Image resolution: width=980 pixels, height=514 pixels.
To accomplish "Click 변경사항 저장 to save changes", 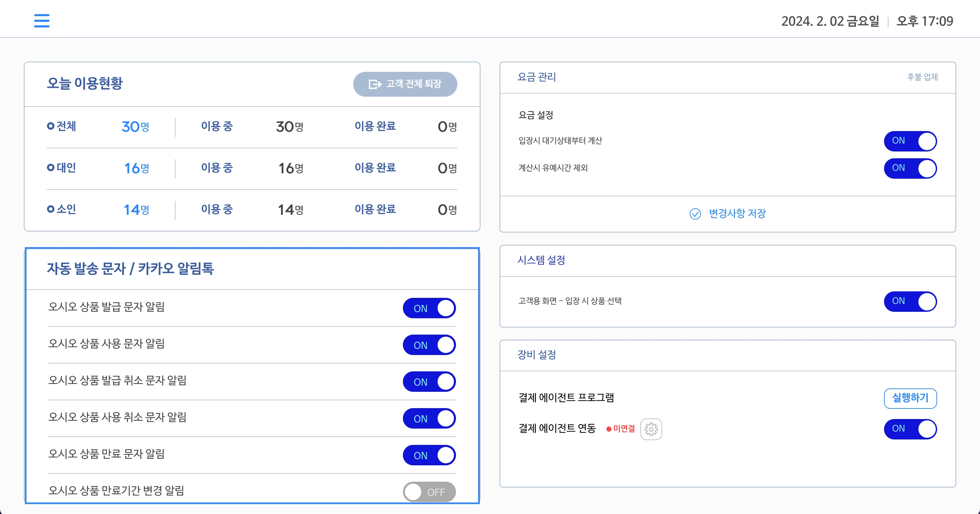I will [x=728, y=214].
